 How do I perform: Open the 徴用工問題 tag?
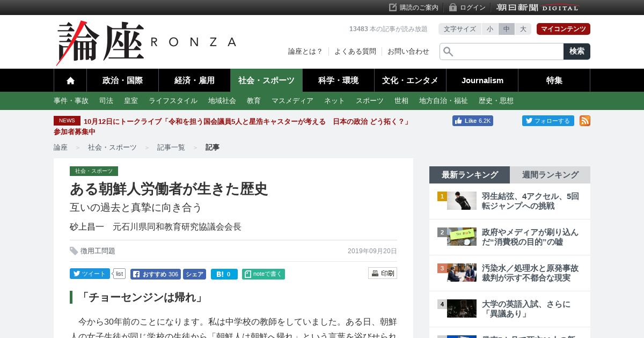(x=98, y=251)
